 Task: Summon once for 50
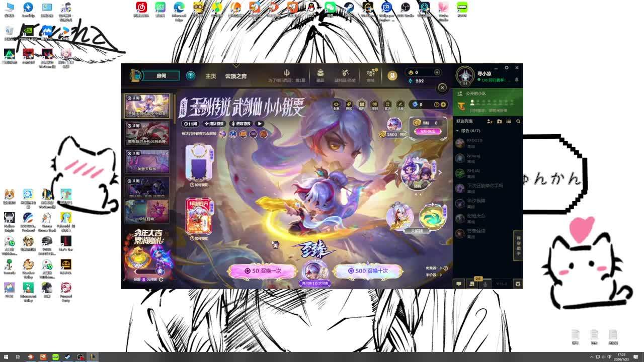coord(262,271)
